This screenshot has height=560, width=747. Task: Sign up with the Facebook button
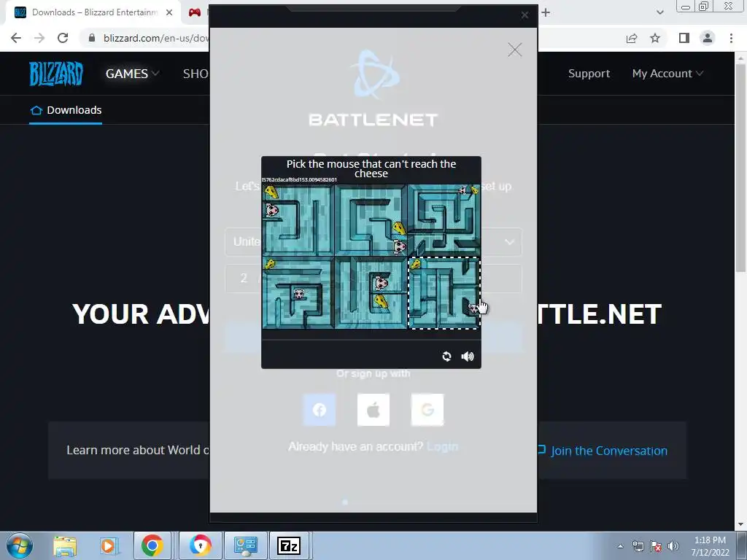click(320, 410)
